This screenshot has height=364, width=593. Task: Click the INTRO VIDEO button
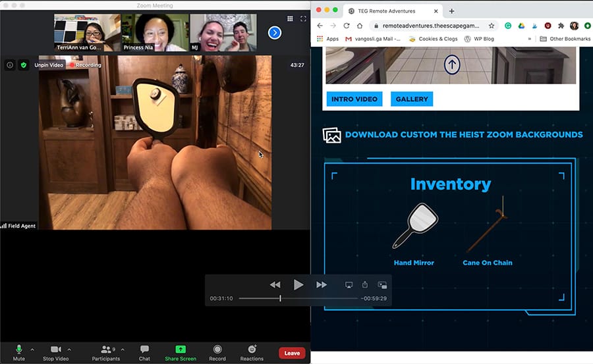point(354,99)
